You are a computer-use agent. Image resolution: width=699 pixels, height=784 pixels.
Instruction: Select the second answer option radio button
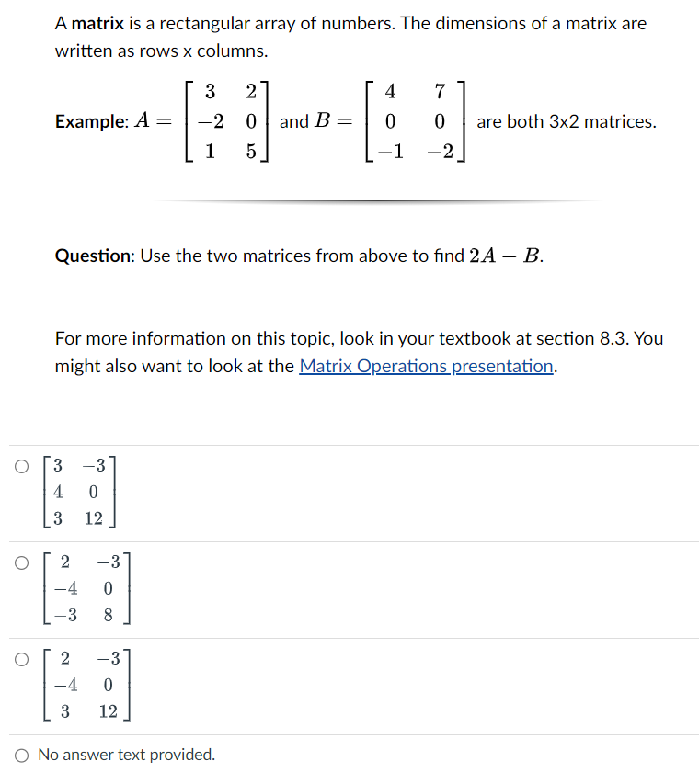coord(19,563)
